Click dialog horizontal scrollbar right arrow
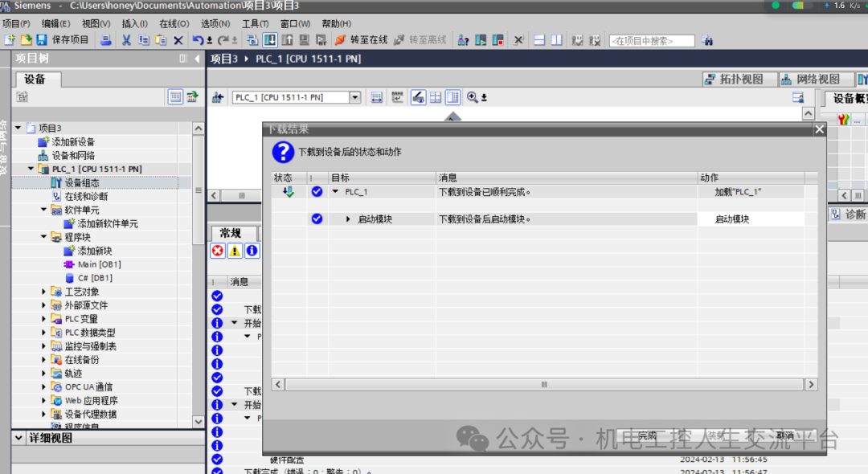 click(x=811, y=384)
